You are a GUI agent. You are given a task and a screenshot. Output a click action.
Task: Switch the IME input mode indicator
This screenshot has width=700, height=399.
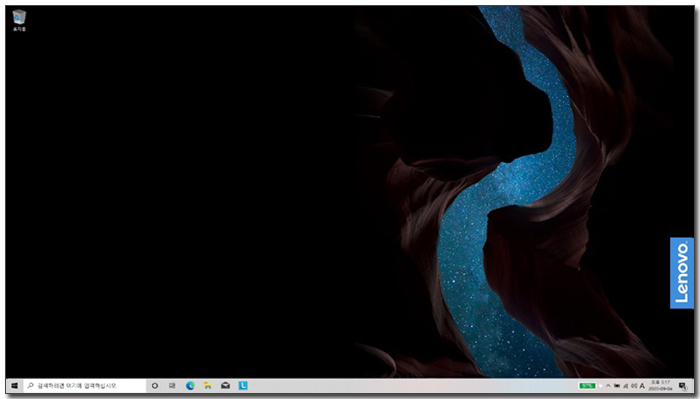(642, 386)
